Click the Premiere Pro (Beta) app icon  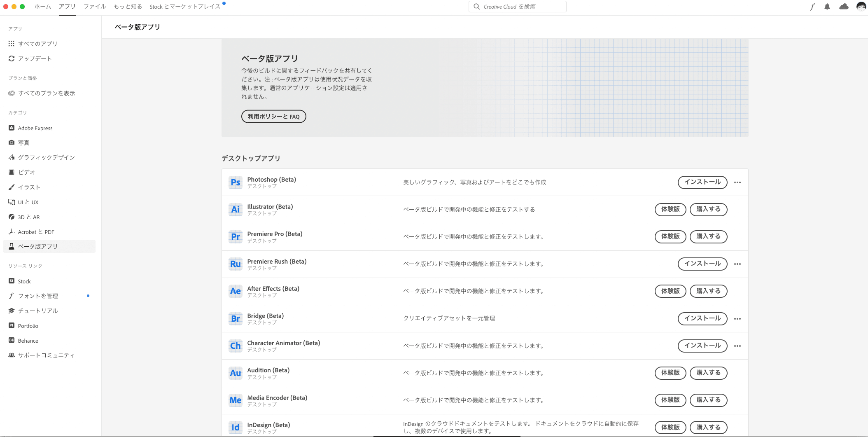236,236
